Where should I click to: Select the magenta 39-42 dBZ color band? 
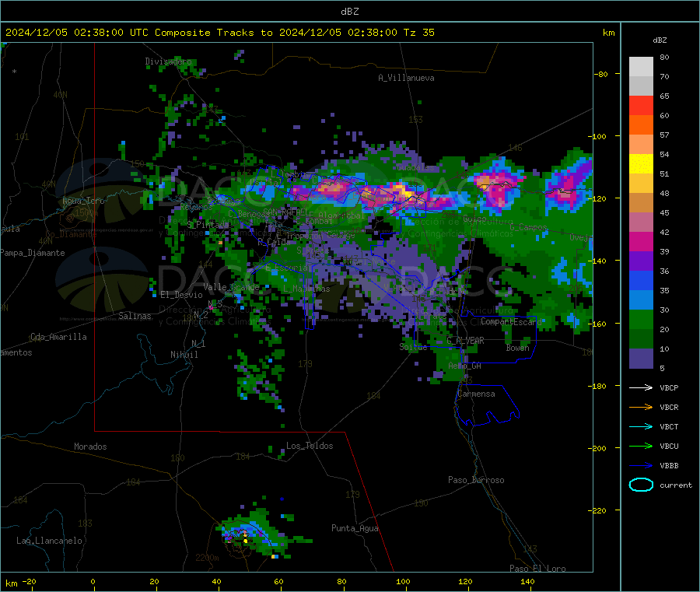(641, 241)
